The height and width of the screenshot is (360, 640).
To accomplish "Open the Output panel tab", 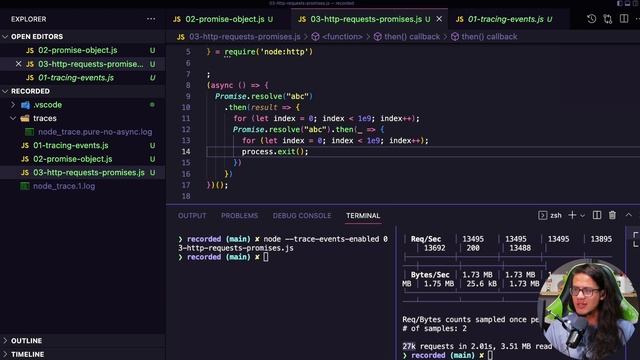I will [x=192, y=216].
